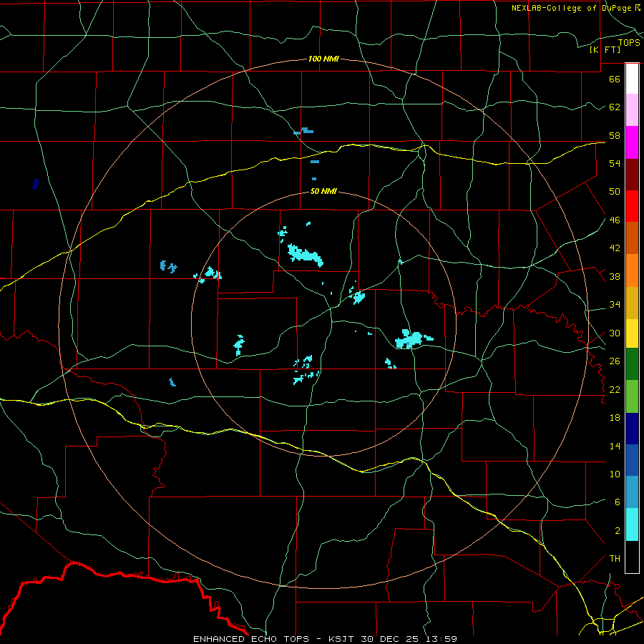Click the '66' legend value
Screen dimensions: 644x644
615,79
